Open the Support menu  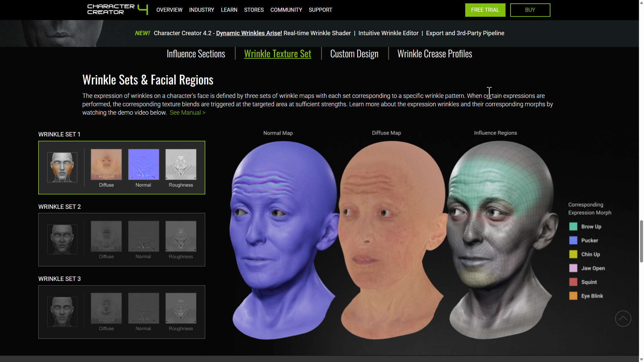[320, 10]
